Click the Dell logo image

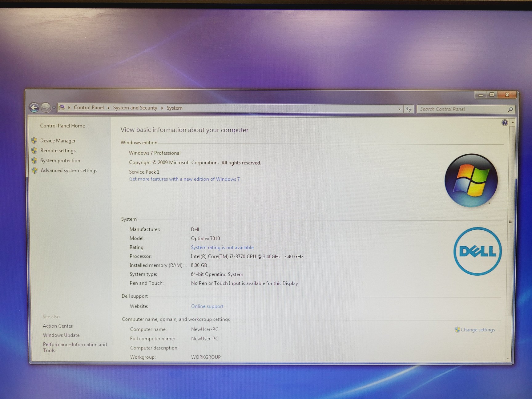[478, 251]
